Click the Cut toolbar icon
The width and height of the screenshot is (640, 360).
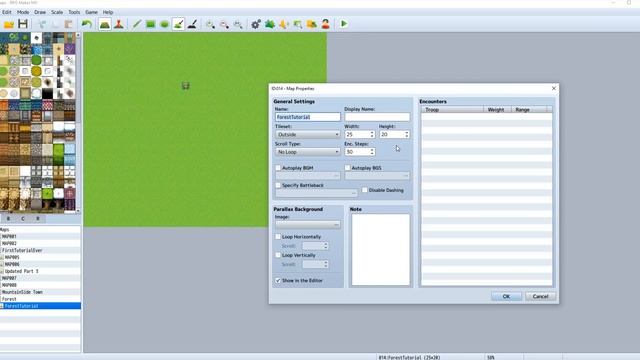pyautogui.click(x=42, y=24)
